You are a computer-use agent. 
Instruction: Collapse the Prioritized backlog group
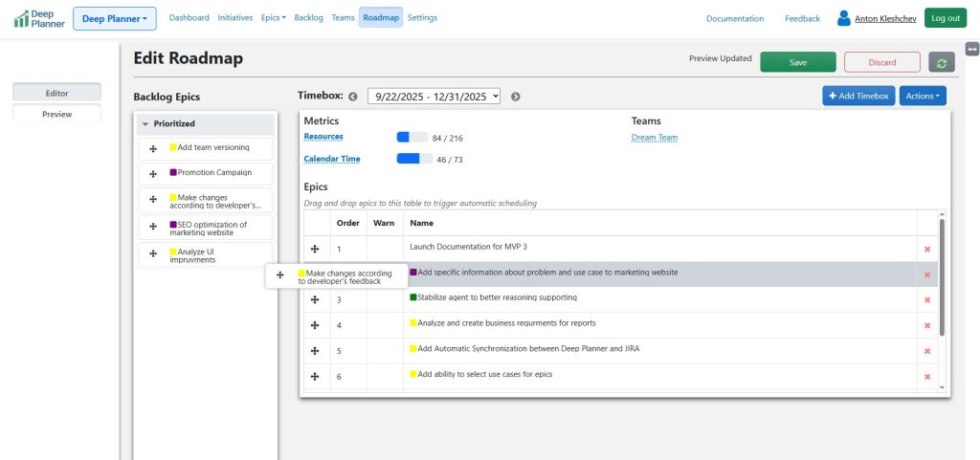coord(145,123)
